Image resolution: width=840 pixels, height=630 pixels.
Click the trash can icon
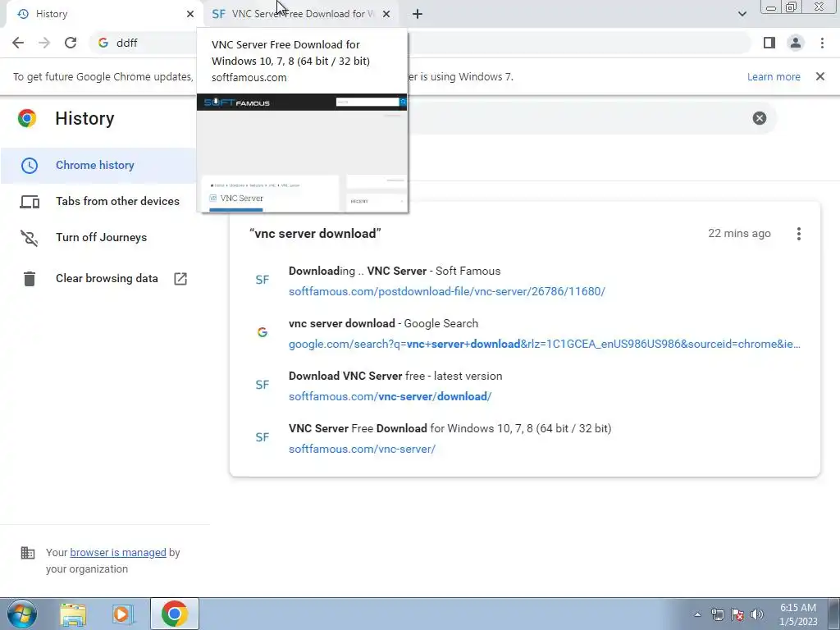point(29,279)
